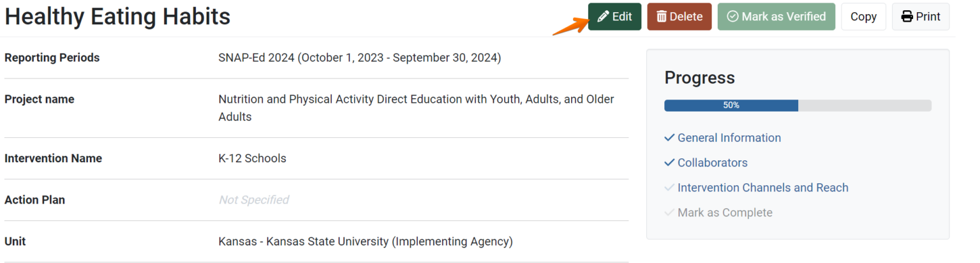Click checkmark beside General Information

[669, 138]
